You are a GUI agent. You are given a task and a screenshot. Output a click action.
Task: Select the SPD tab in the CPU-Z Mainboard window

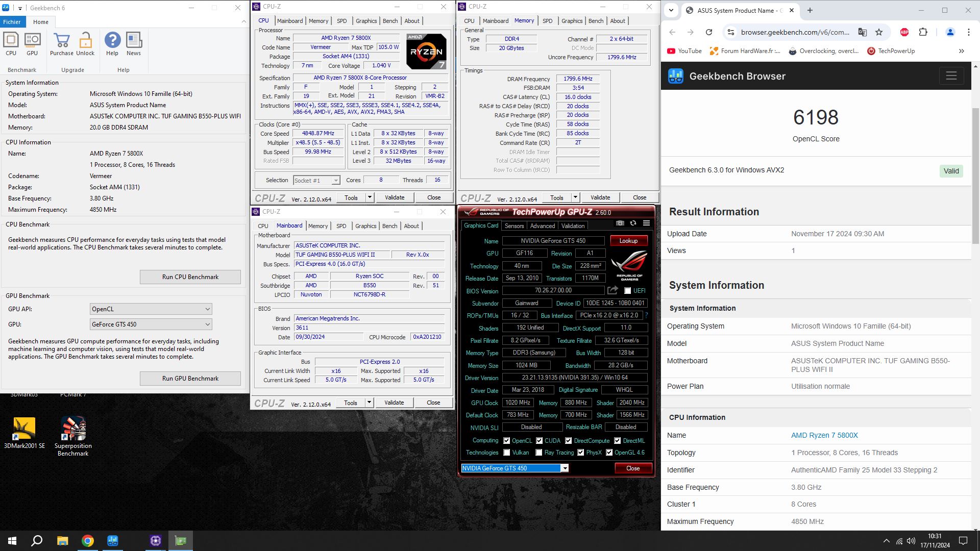pos(341,226)
